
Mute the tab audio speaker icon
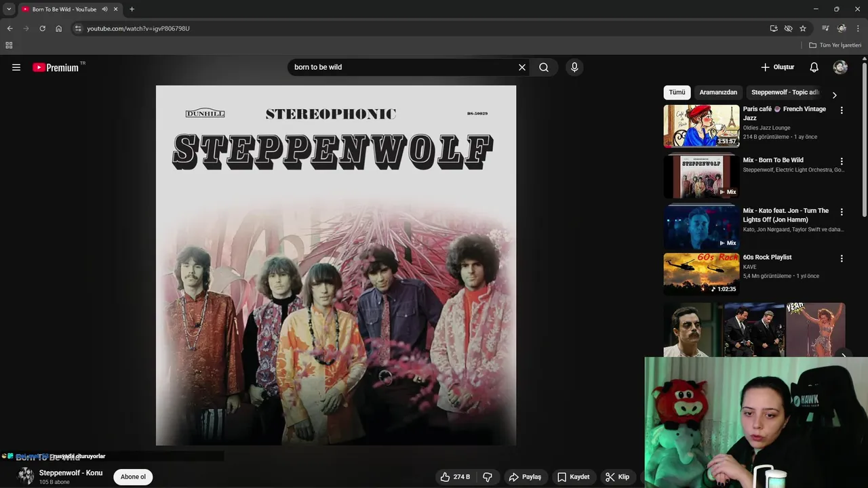pos(104,9)
